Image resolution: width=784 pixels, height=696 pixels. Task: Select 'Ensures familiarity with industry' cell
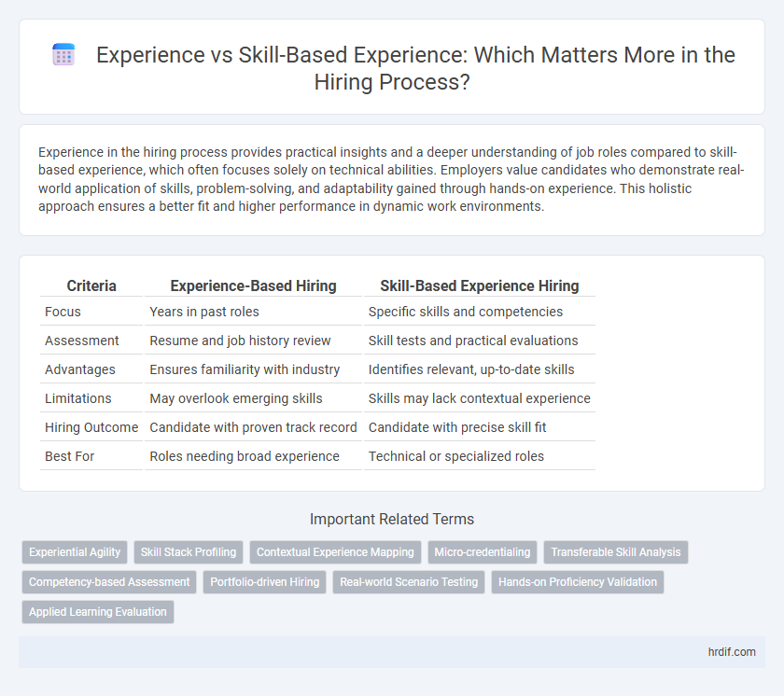[x=254, y=369]
